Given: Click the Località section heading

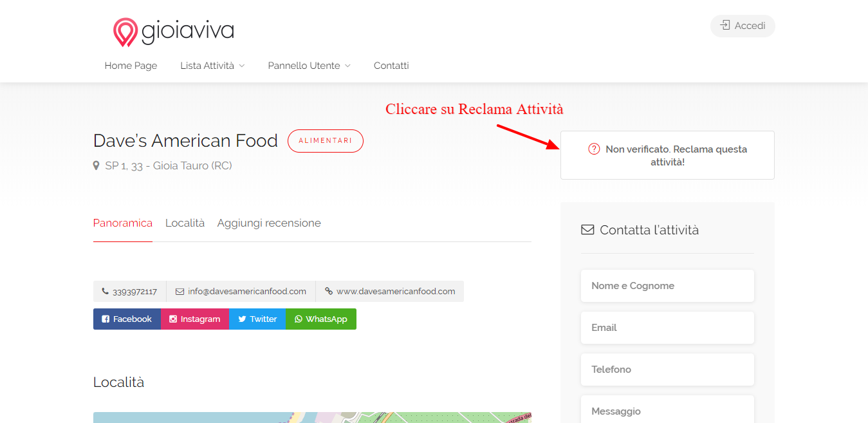Looking at the screenshot, I should (119, 382).
